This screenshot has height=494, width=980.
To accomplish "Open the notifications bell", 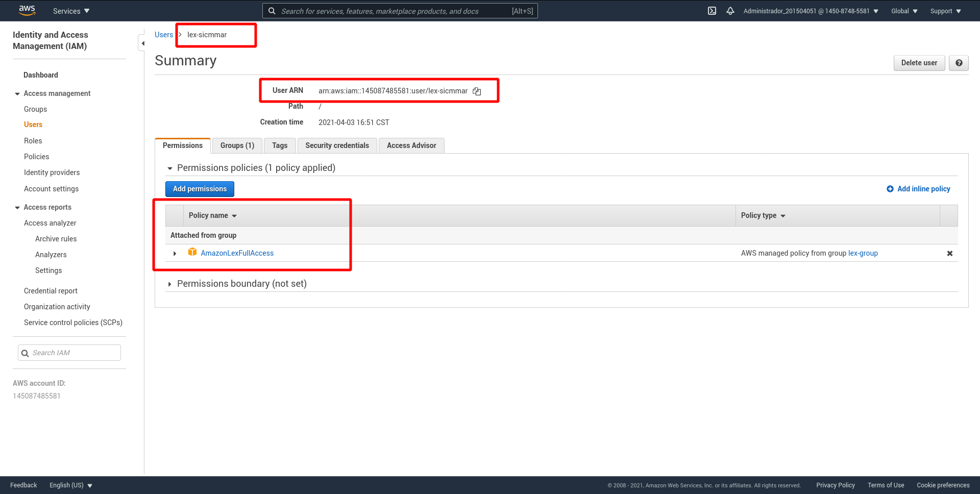I will pos(730,11).
